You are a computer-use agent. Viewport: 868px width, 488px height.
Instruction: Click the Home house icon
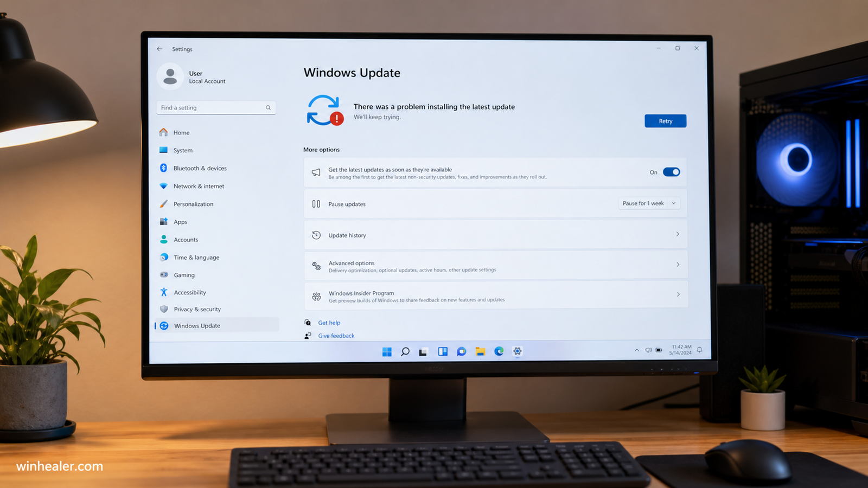[163, 132]
